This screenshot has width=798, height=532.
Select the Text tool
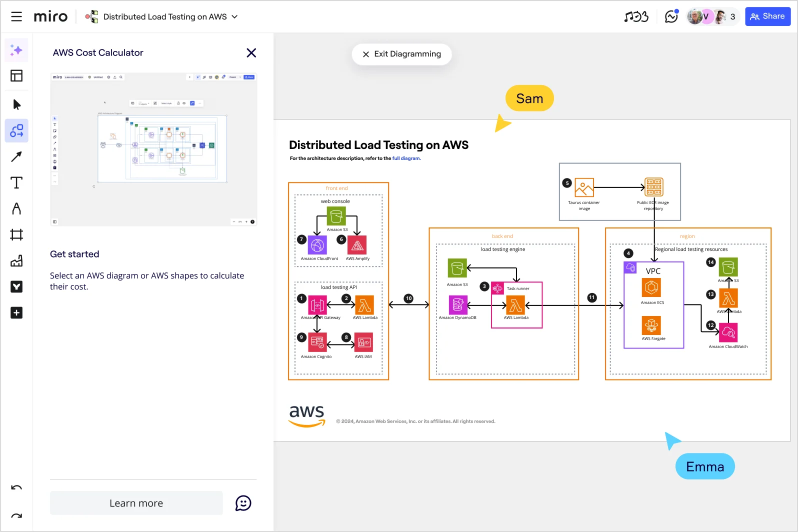(16, 182)
